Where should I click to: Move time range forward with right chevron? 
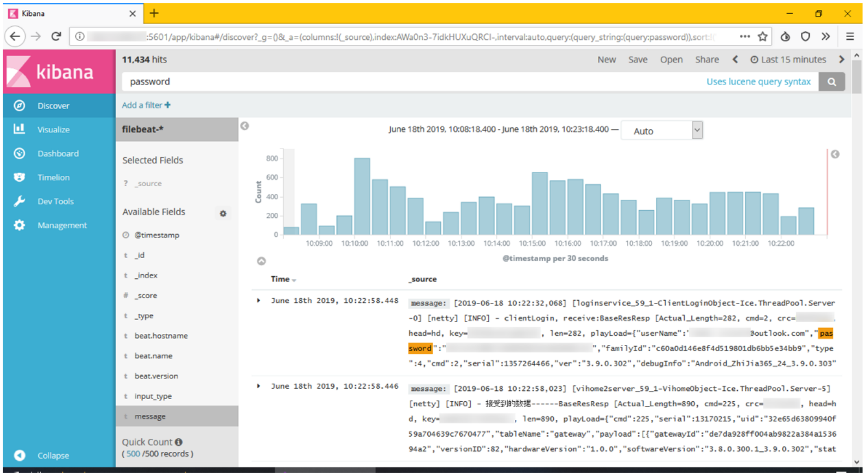click(841, 59)
